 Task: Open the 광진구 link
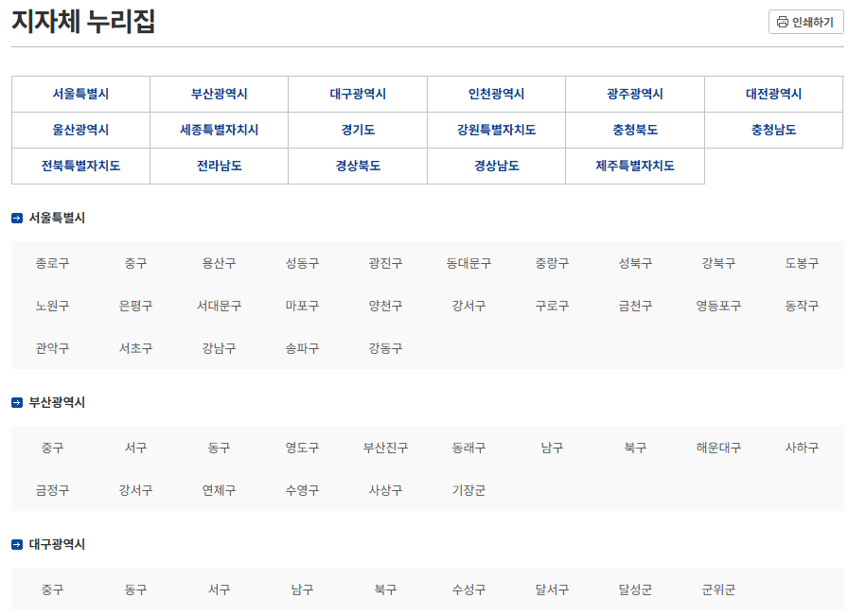tap(385, 263)
